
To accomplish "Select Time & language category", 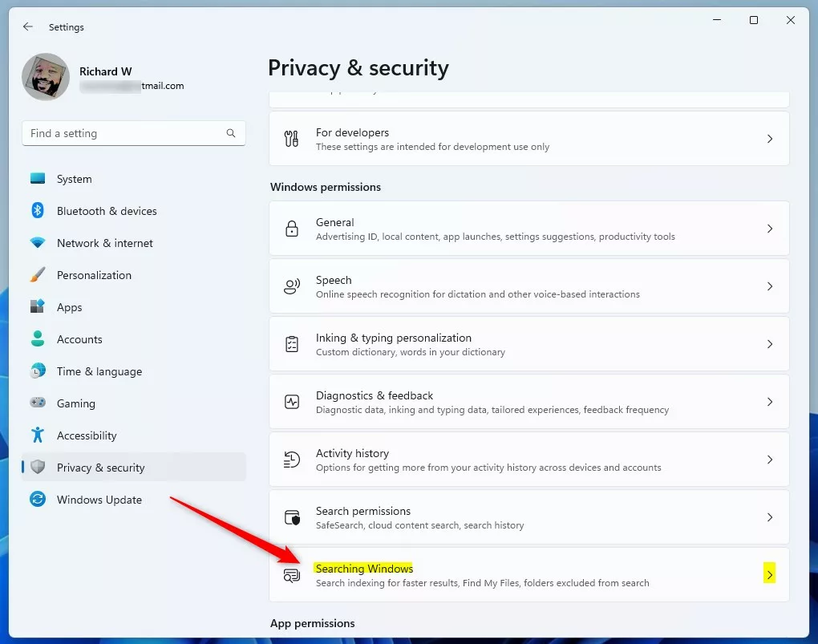I will (134, 371).
